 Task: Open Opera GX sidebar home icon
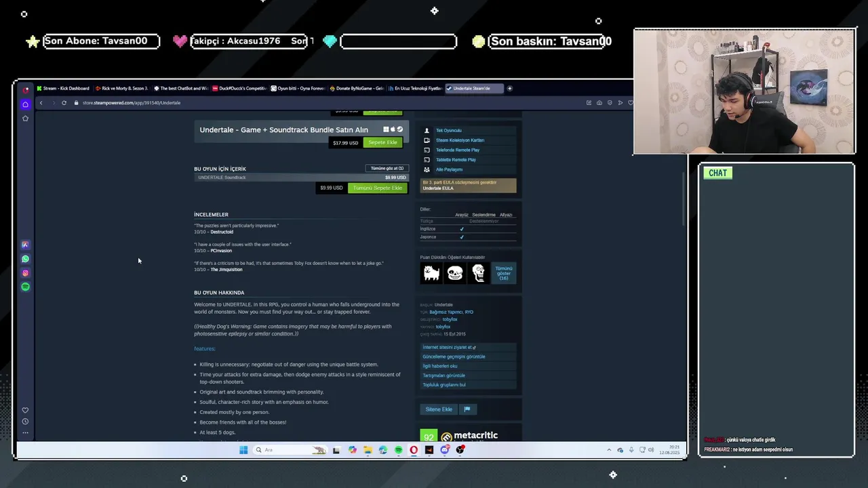25,104
